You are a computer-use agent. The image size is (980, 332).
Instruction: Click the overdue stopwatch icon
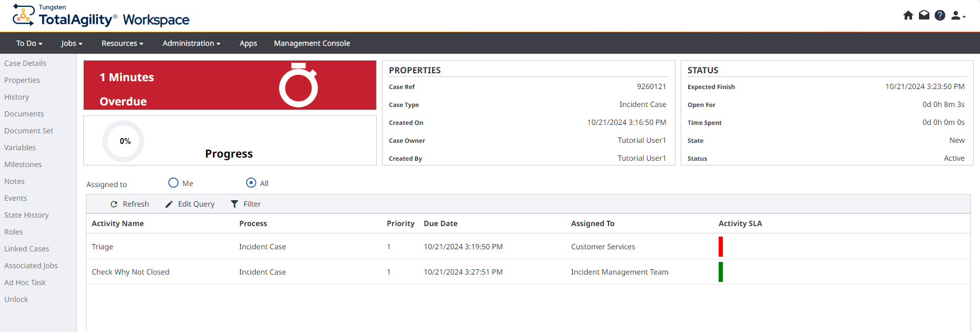tap(298, 85)
